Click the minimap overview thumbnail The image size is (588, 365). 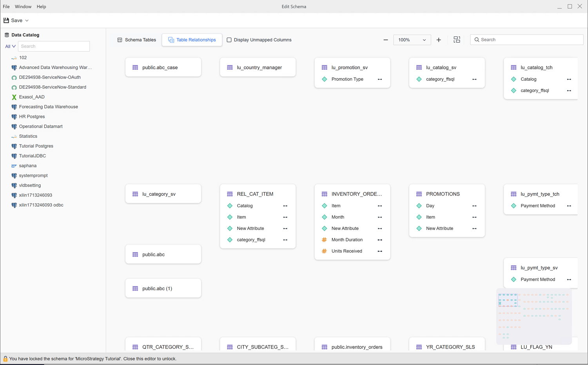pos(534,316)
